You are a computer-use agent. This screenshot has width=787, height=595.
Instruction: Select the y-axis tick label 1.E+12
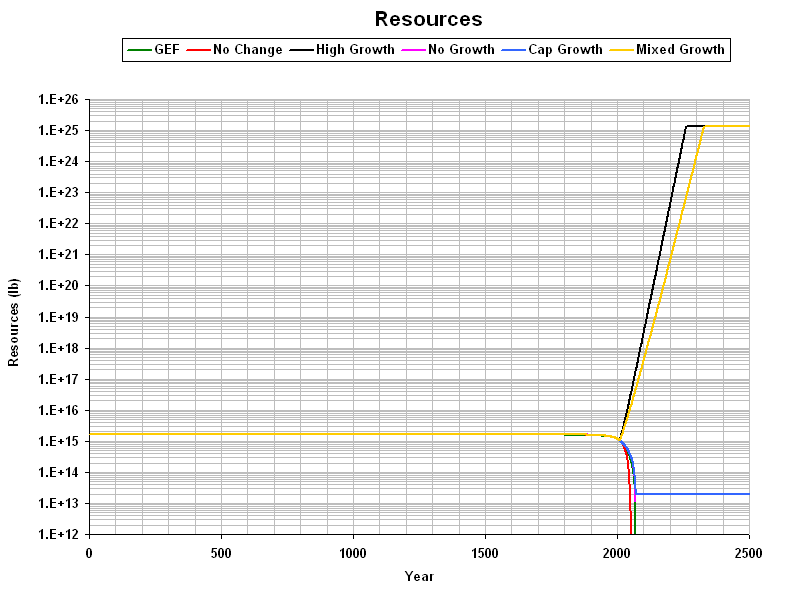59,535
